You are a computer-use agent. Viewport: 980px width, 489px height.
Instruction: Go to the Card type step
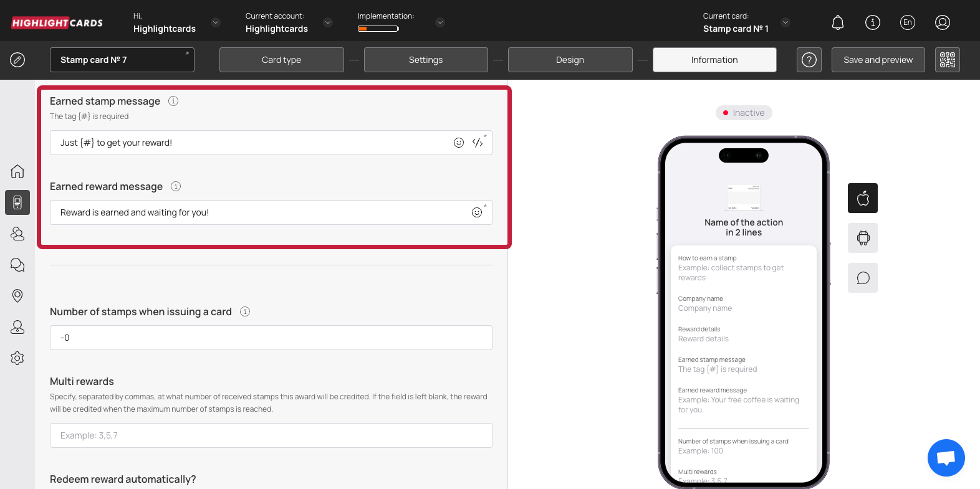[281, 60]
